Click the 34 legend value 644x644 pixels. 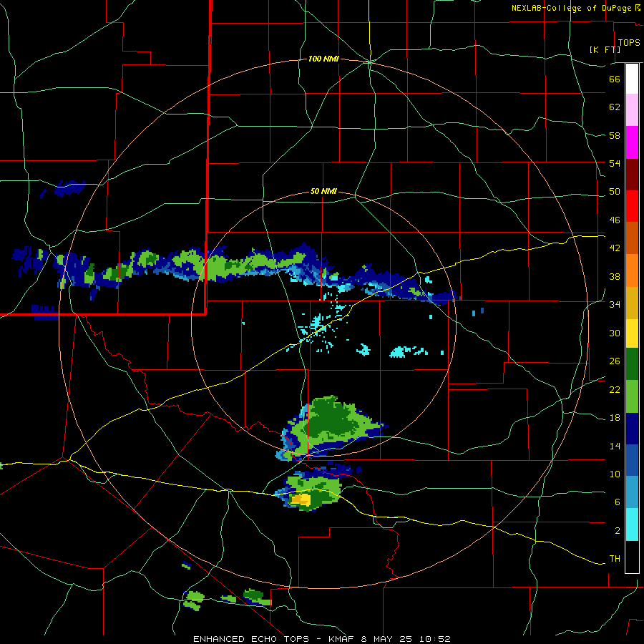[x=615, y=304]
